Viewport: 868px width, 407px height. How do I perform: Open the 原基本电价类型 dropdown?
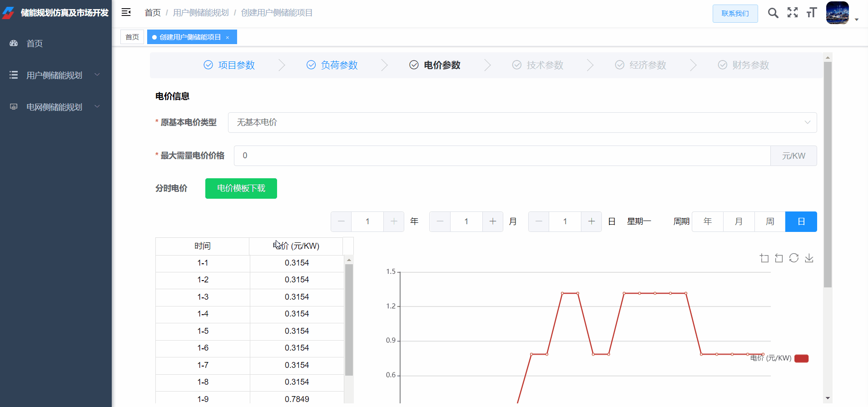click(x=522, y=122)
